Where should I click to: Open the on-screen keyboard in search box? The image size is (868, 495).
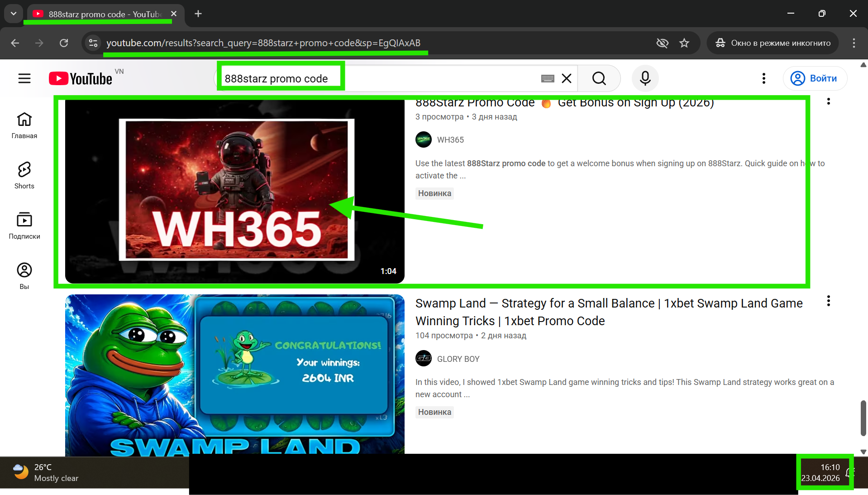(548, 79)
